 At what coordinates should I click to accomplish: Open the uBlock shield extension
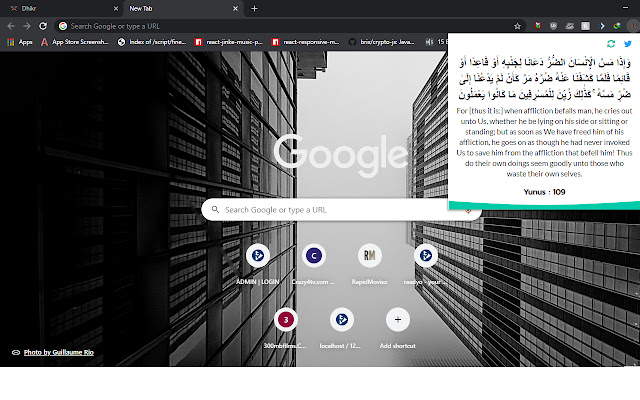[553, 26]
